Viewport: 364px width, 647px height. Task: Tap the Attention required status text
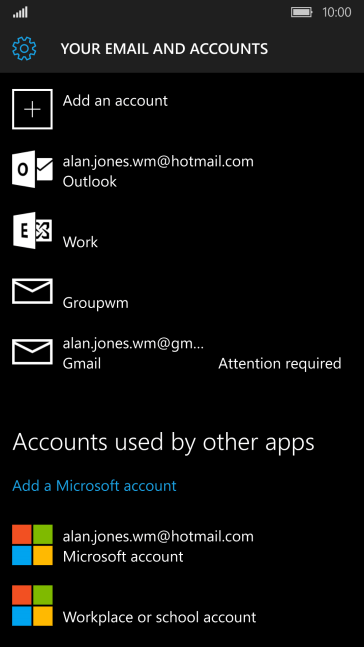point(279,364)
